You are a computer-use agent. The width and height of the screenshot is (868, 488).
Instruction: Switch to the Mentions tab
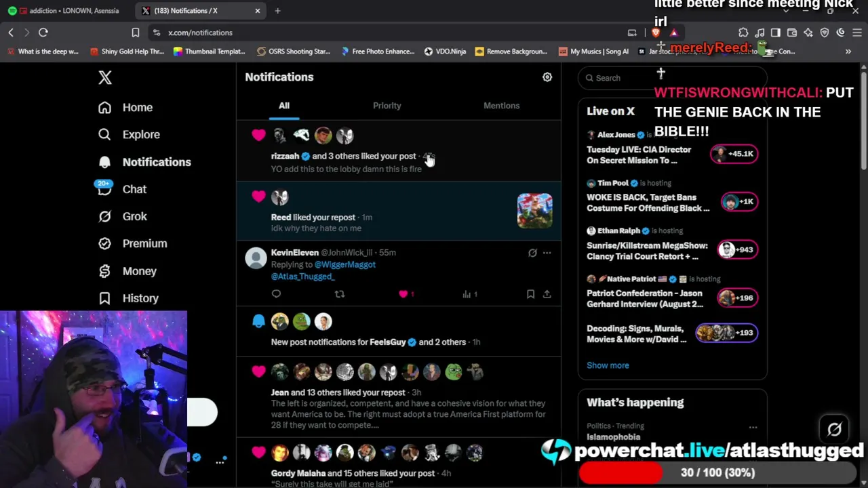pyautogui.click(x=502, y=106)
